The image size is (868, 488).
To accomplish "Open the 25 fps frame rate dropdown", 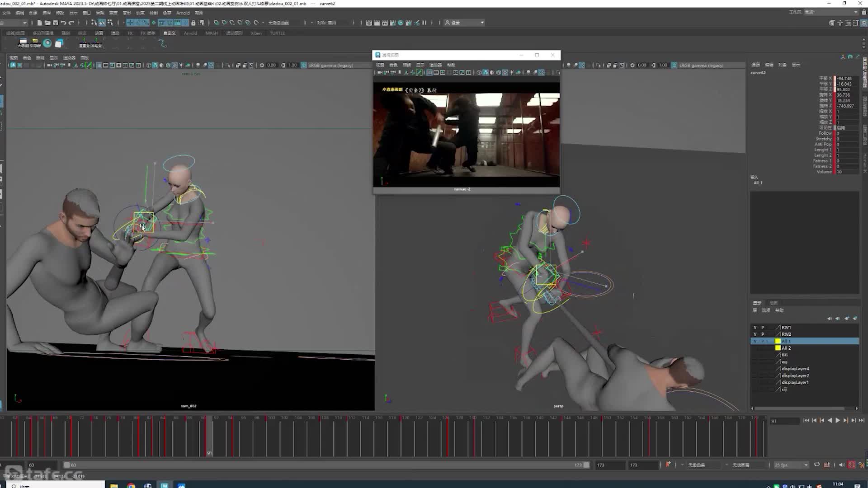I will [791, 465].
